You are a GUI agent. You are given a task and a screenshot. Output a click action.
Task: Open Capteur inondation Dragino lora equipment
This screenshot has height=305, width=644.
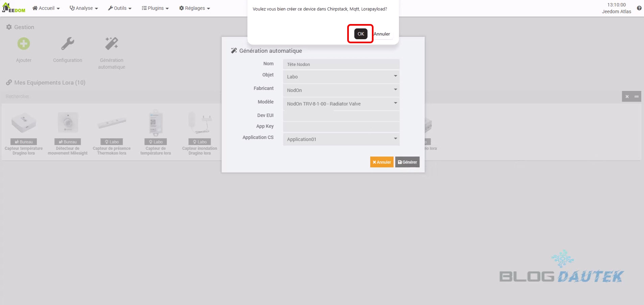coord(199,133)
